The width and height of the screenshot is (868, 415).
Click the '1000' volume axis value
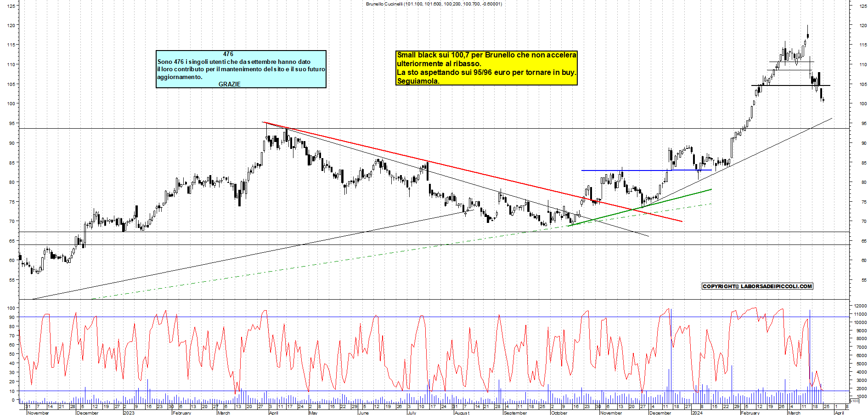[862, 396]
